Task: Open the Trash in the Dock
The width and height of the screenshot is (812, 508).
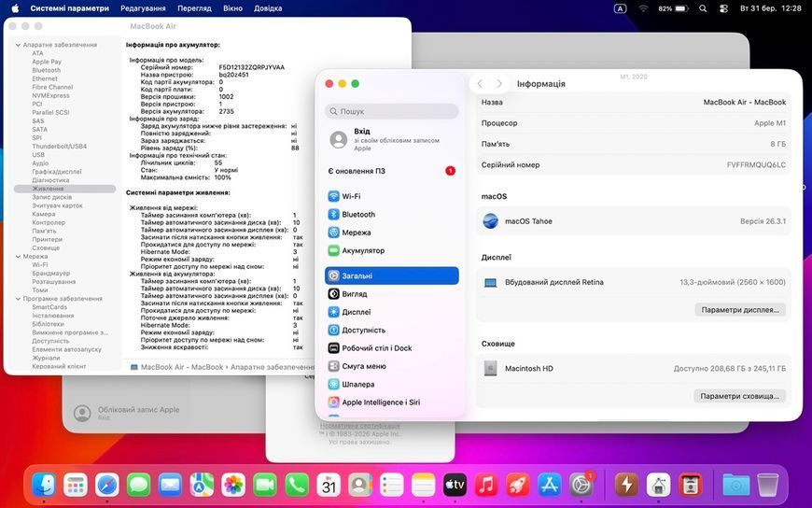Action: 768,486
